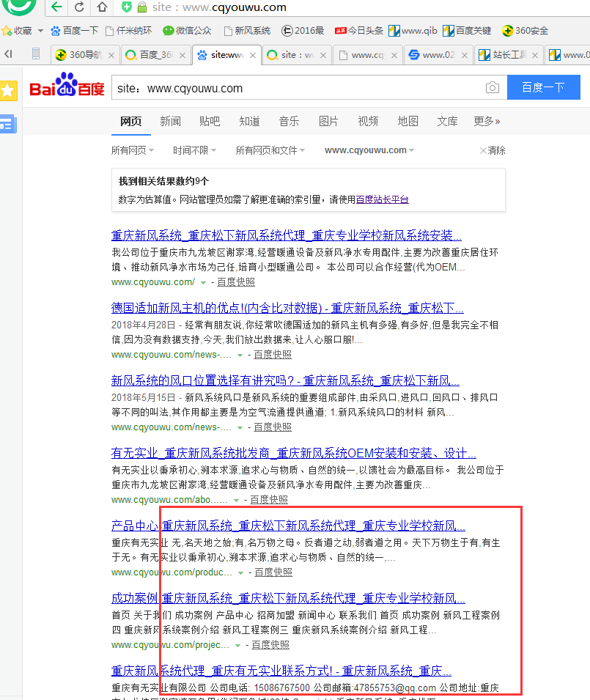Expand the 时间不限 time filter dropdown
590x700 pixels.
point(194,150)
